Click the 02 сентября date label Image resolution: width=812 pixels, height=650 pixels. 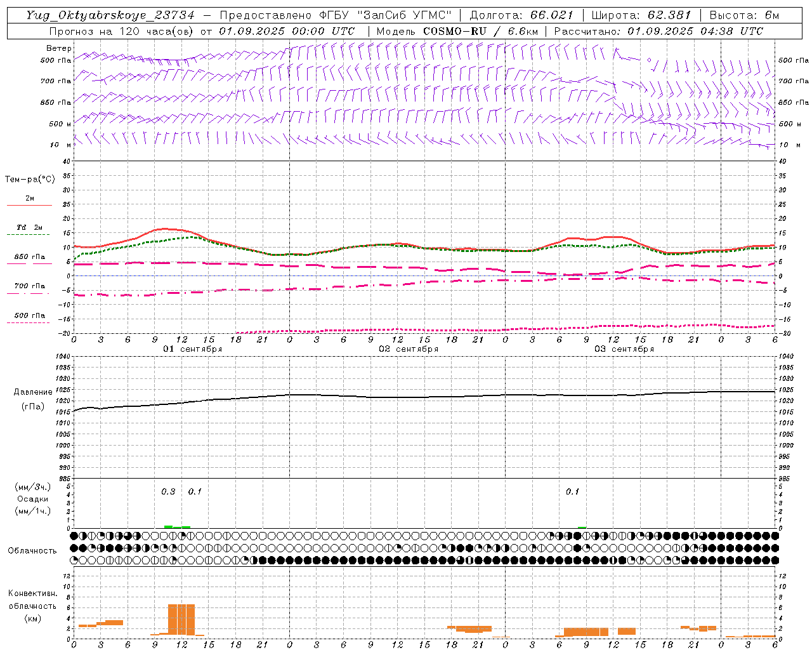[409, 349]
